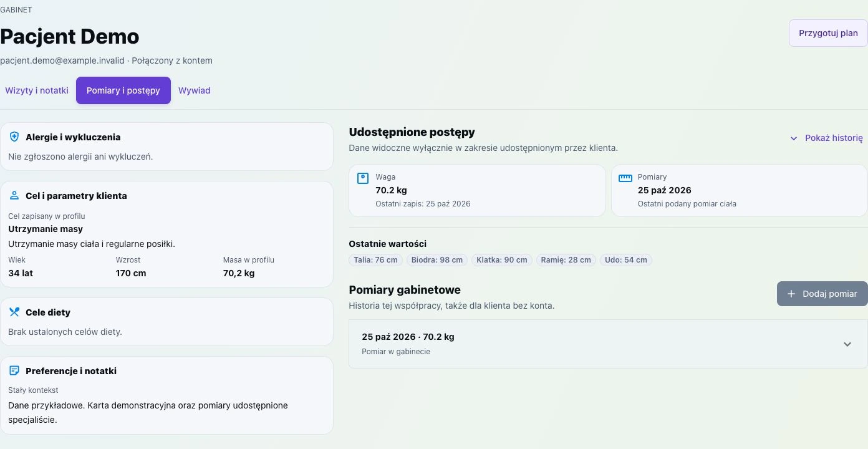Switch to the Wizyty i notatki tab
Screen dimensions: 868x449
pos(37,90)
